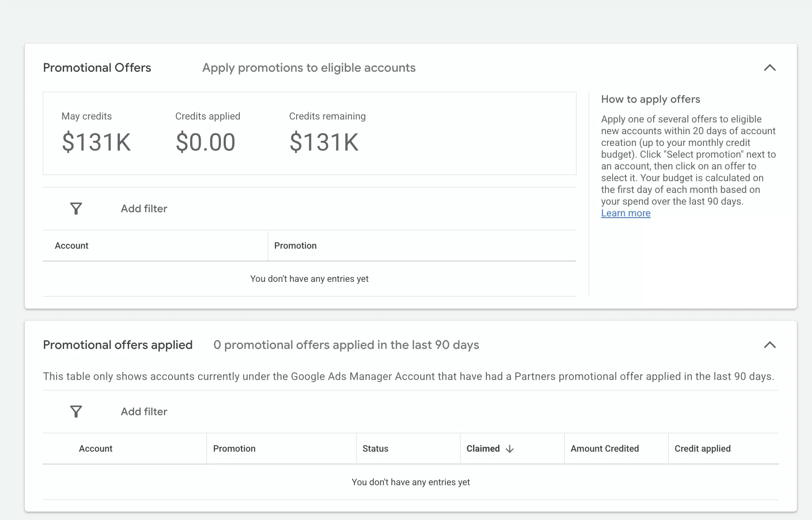
Task: Collapse the Promotional Offers section chevron
Action: (770, 68)
